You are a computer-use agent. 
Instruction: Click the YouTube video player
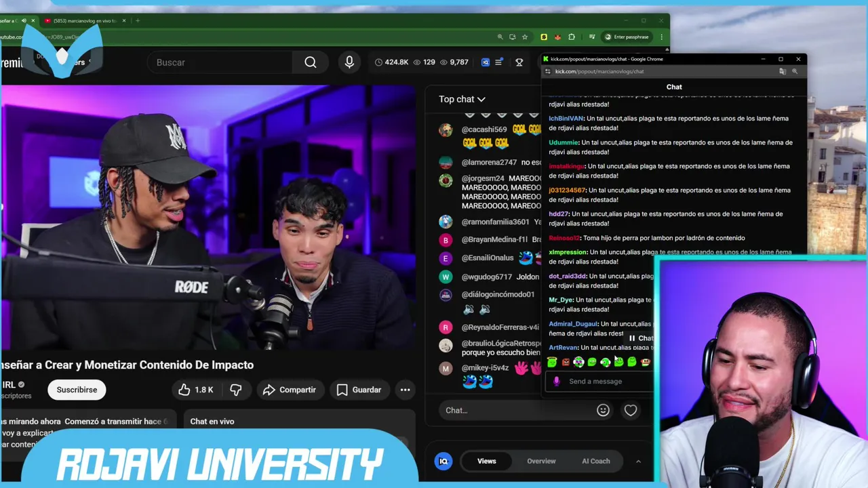click(208, 218)
